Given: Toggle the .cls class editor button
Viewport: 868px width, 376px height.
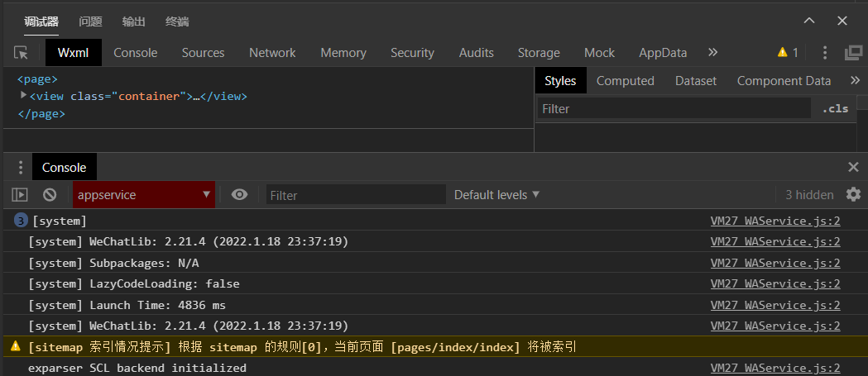Looking at the screenshot, I should point(835,108).
